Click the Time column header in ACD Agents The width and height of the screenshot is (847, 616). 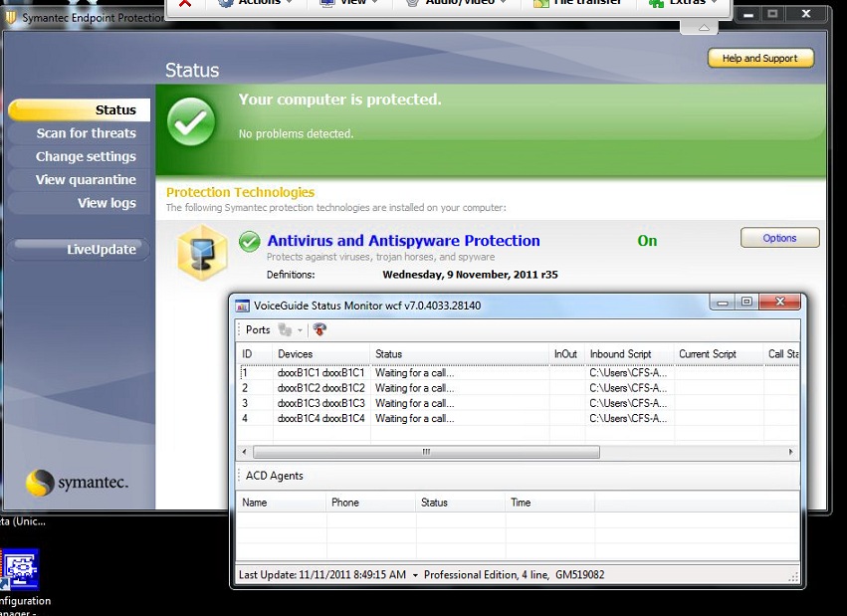click(549, 503)
